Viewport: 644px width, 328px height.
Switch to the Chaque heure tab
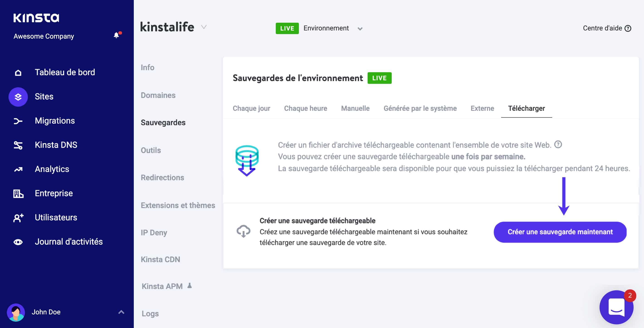305,108
